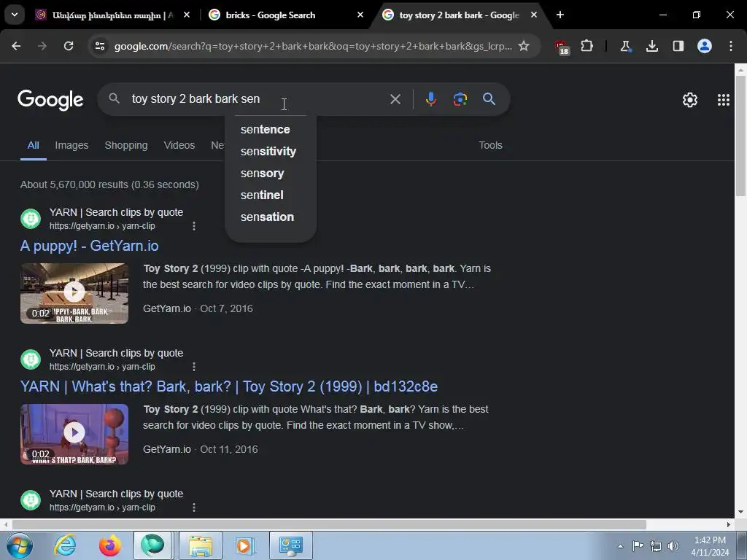Open the Chrome three-dot menu

(x=730, y=46)
